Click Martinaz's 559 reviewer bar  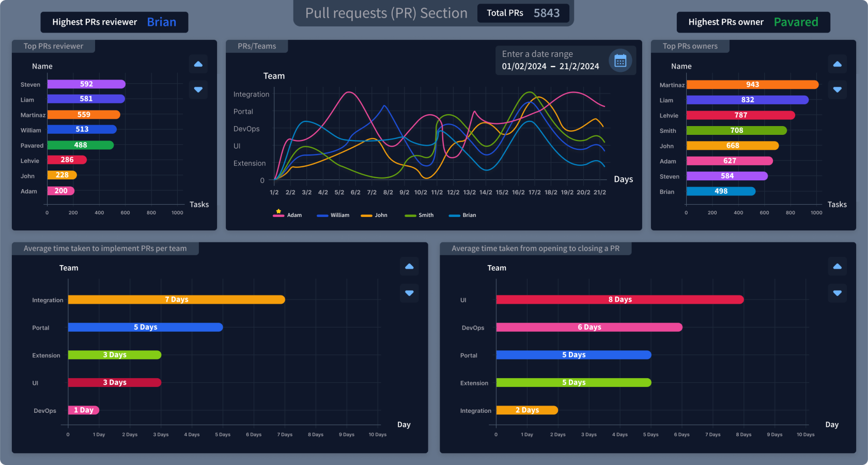pyautogui.click(x=84, y=115)
